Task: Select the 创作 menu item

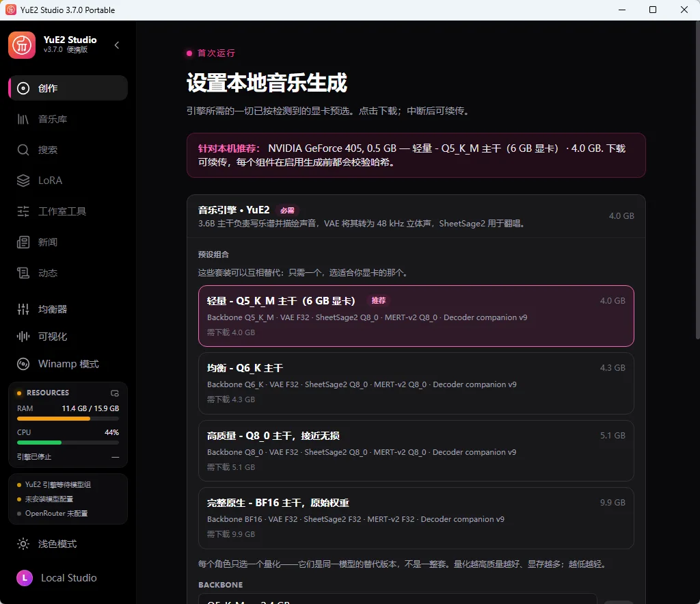Action: pos(68,88)
